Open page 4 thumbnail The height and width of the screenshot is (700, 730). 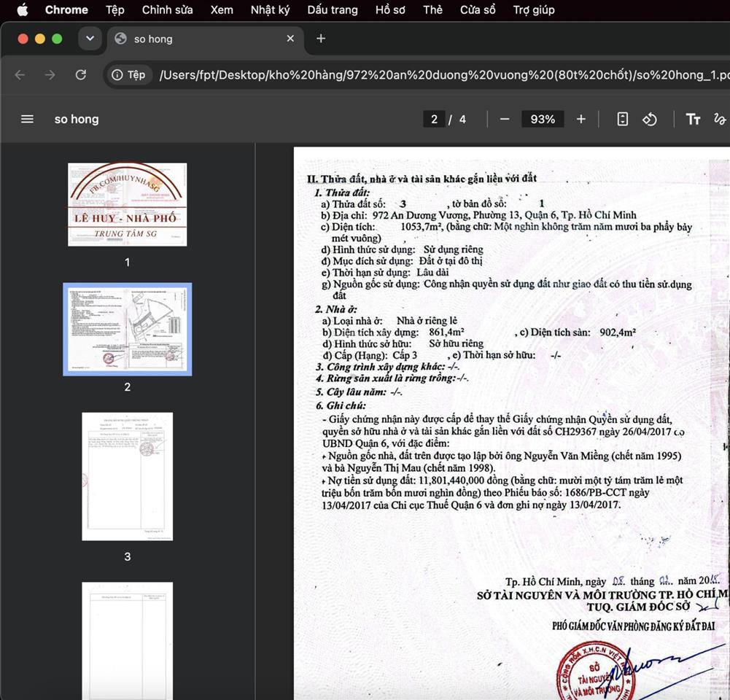point(127,640)
